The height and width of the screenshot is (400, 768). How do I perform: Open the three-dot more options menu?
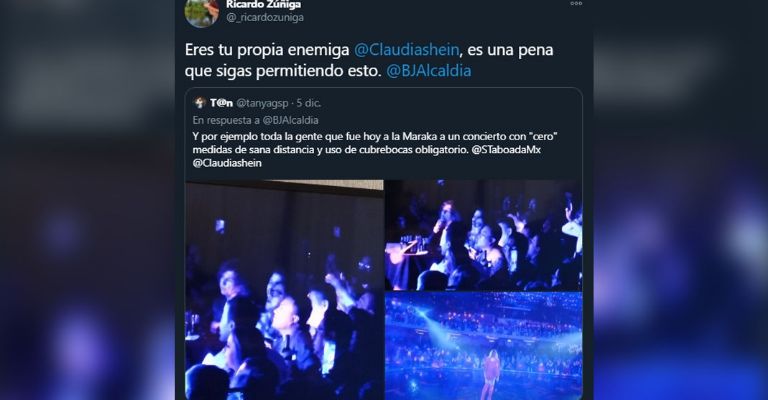576,3
